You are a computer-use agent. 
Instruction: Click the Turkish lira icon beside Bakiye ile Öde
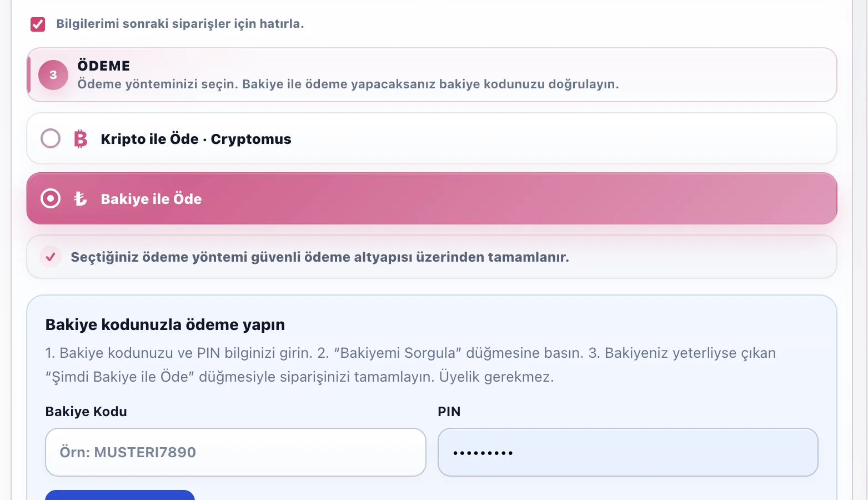tap(81, 198)
